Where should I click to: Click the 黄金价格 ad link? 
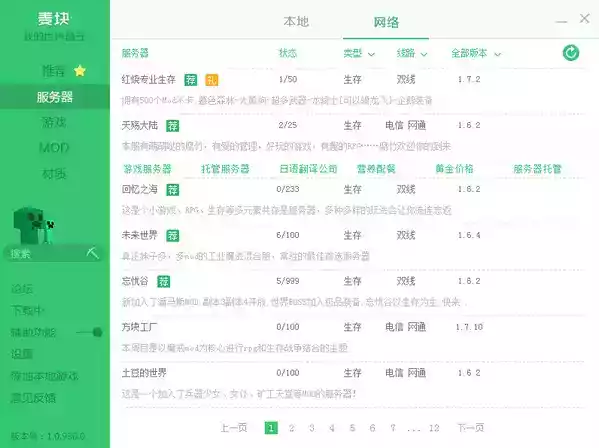(454, 169)
